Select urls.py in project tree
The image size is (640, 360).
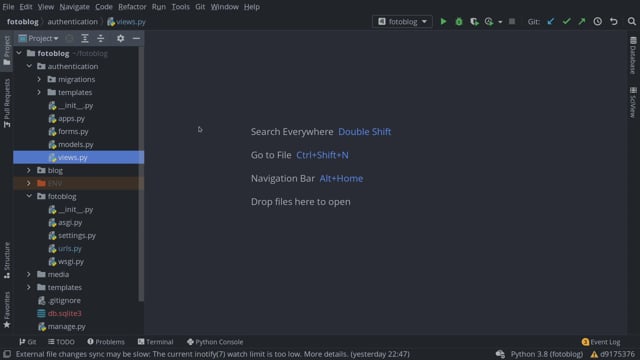[x=70, y=249]
